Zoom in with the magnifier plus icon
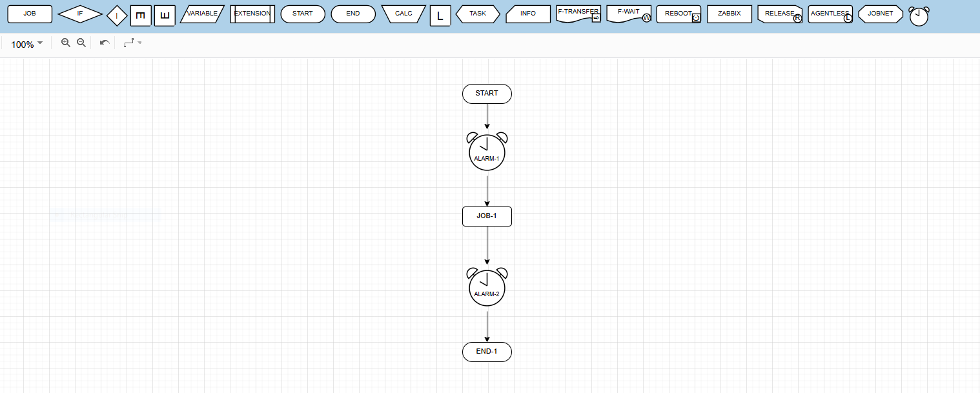Image resolution: width=980 pixels, height=393 pixels. pyautogui.click(x=65, y=43)
